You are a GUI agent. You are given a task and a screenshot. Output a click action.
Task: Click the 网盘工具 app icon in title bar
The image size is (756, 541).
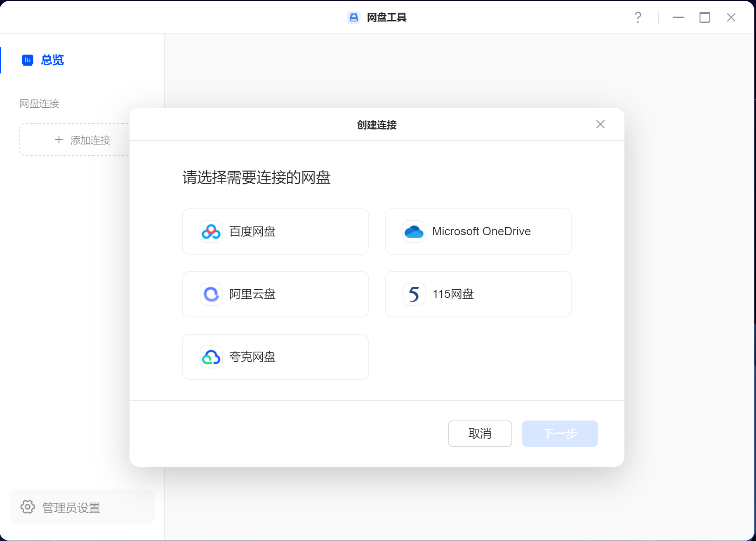click(x=354, y=17)
